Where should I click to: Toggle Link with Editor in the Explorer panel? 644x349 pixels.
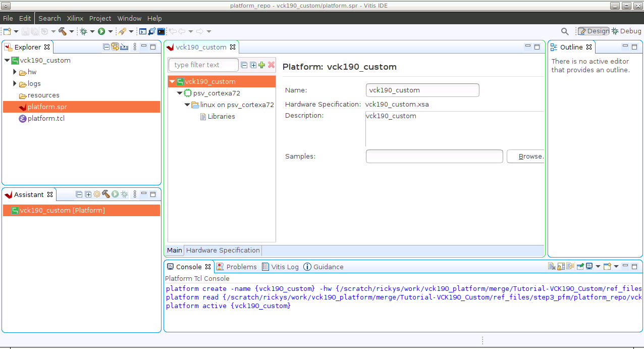(x=115, y=46)
